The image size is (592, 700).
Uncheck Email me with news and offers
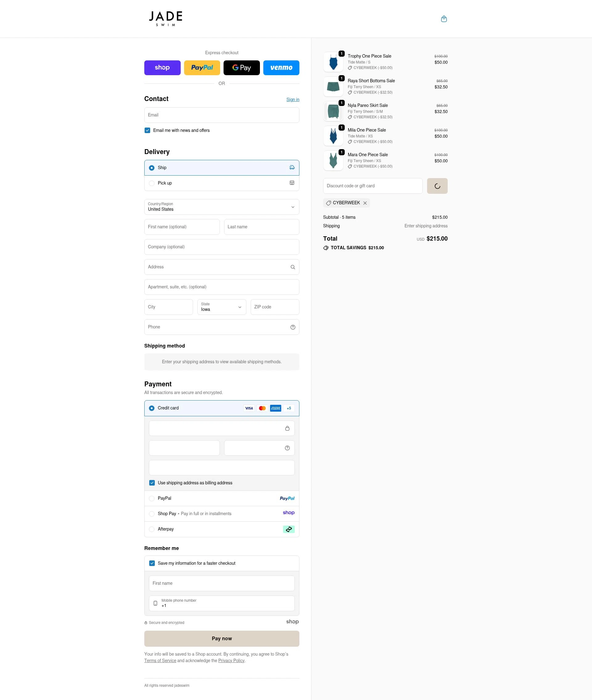[147, 130]
